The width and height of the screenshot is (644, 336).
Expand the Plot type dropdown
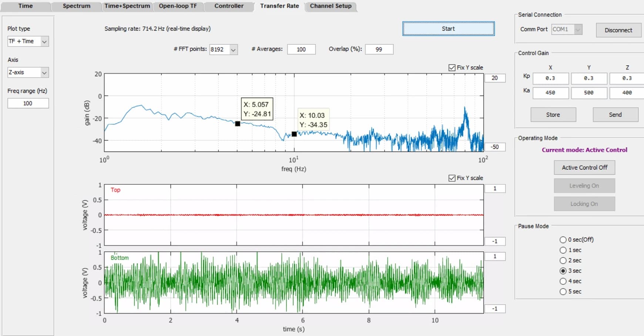28,41
